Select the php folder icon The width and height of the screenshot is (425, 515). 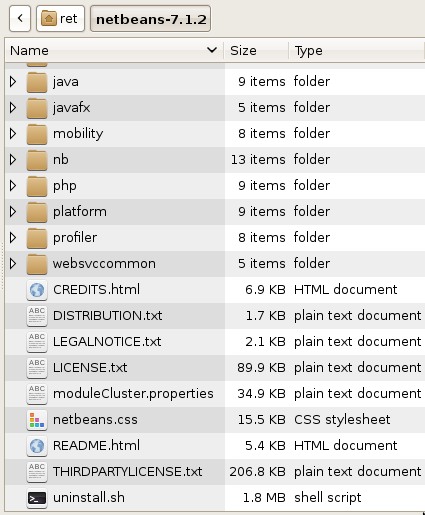pos(37,186)
